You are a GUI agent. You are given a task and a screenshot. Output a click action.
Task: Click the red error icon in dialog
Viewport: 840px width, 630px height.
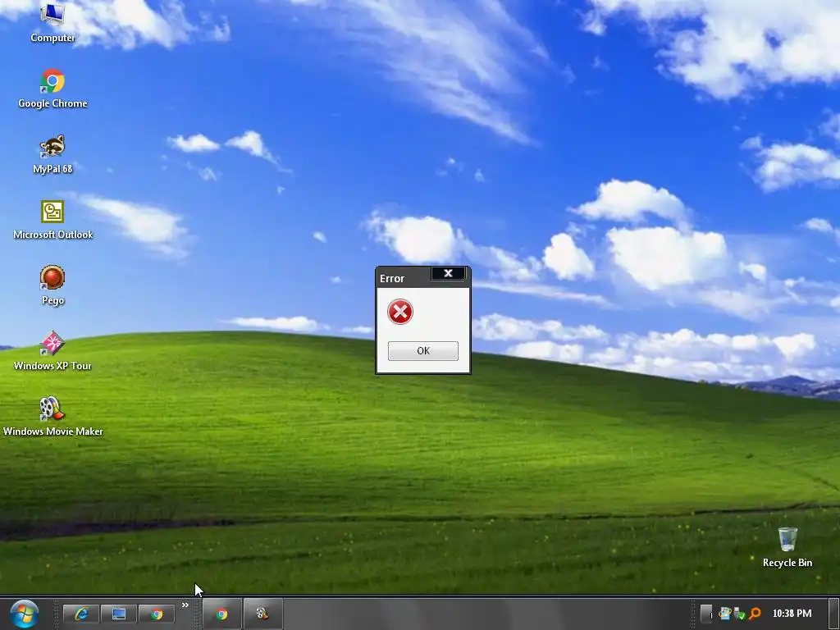[400, 312]
